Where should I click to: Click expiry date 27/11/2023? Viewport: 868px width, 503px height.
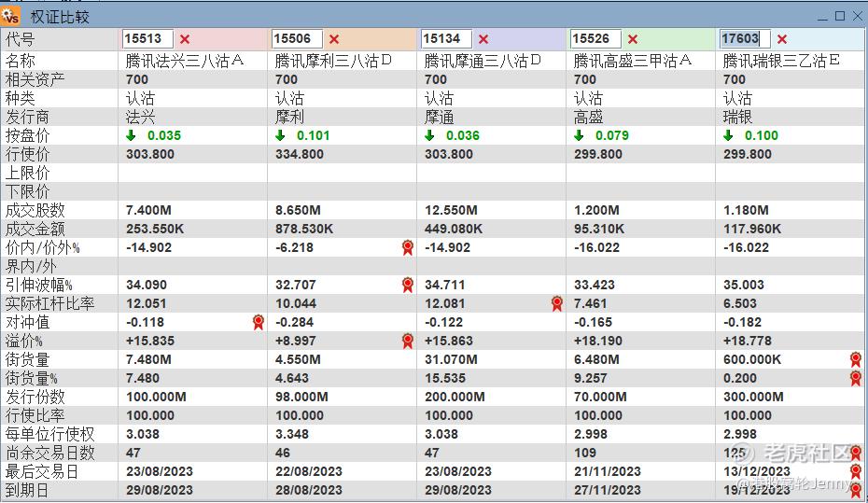pos(608,490)
